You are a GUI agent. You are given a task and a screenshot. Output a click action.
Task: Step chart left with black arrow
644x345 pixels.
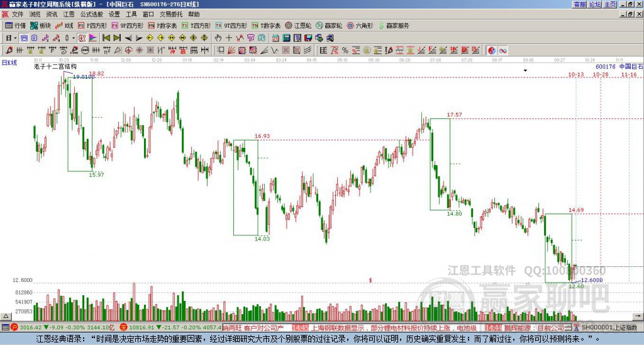[128, 38]
